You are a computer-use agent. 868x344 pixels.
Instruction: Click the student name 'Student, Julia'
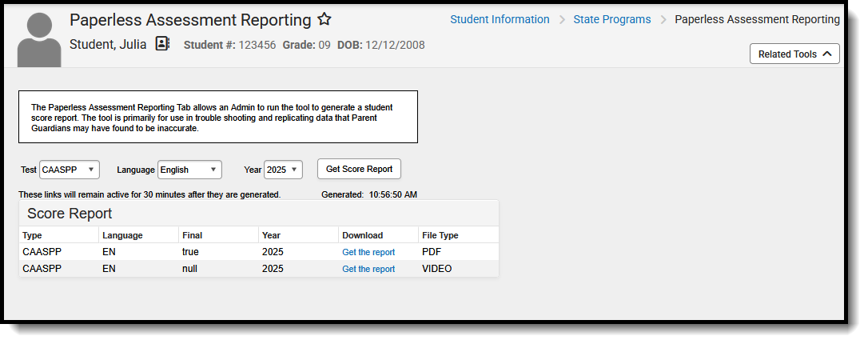108,44
